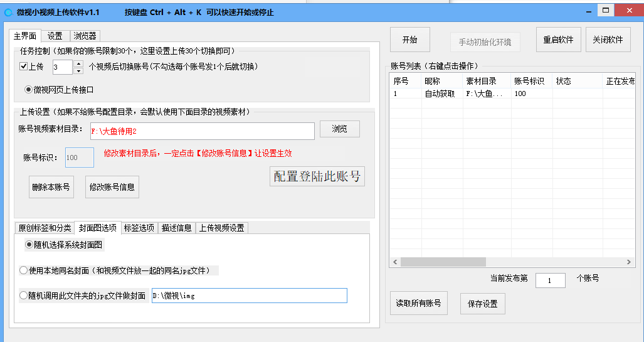Open the 上传视频设置 tab
The image size is (644, 342).
point(222,228)
